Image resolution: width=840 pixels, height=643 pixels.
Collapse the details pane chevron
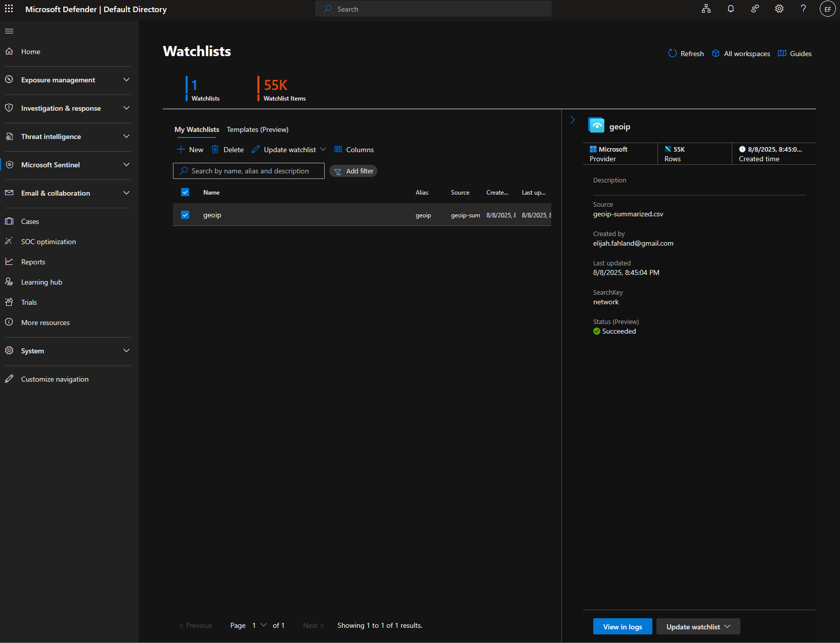tap(572, 120)
